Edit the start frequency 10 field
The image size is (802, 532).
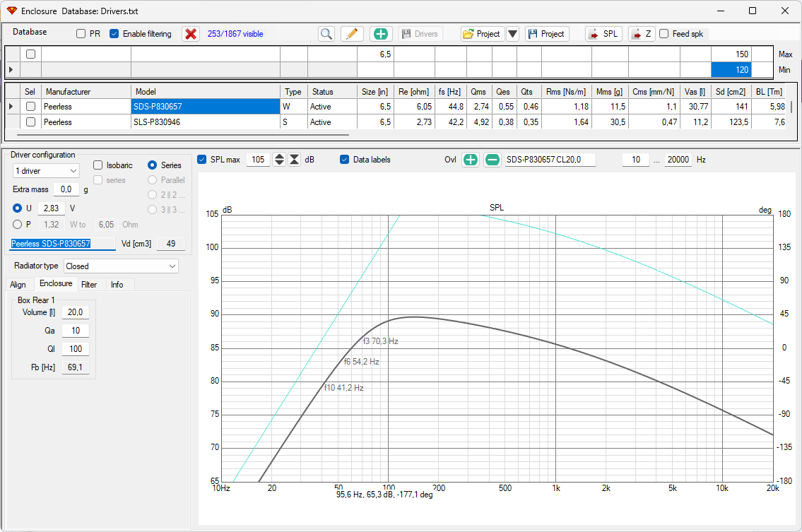click(636, 160)
